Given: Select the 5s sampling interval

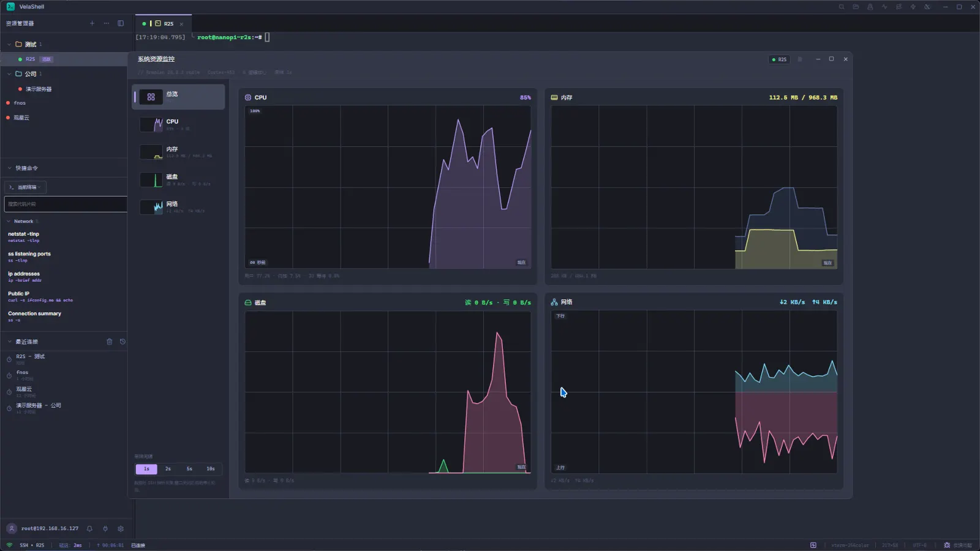Looking at the screenshot, I should [x=189, y=469].
